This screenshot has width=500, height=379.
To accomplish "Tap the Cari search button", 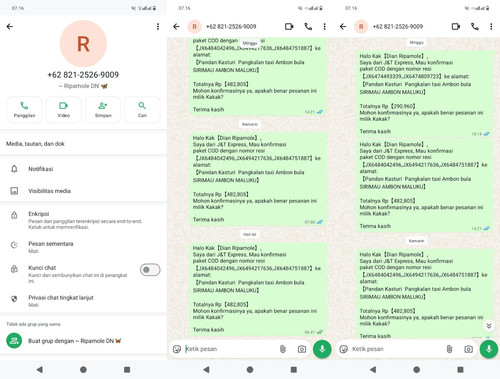I will (x=142, y=110).
